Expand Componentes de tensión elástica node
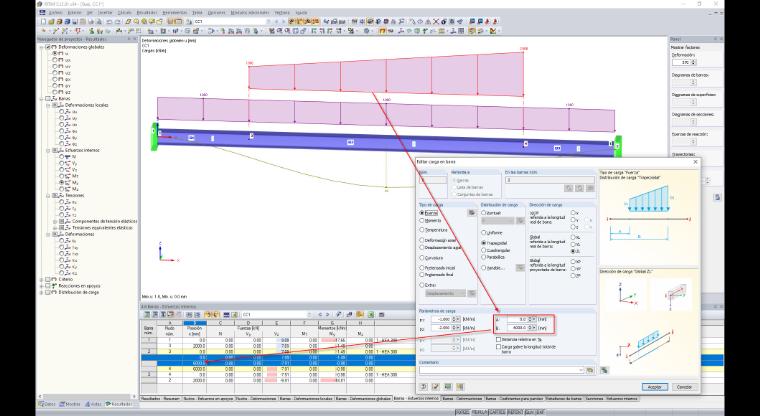 pos(55,221)
